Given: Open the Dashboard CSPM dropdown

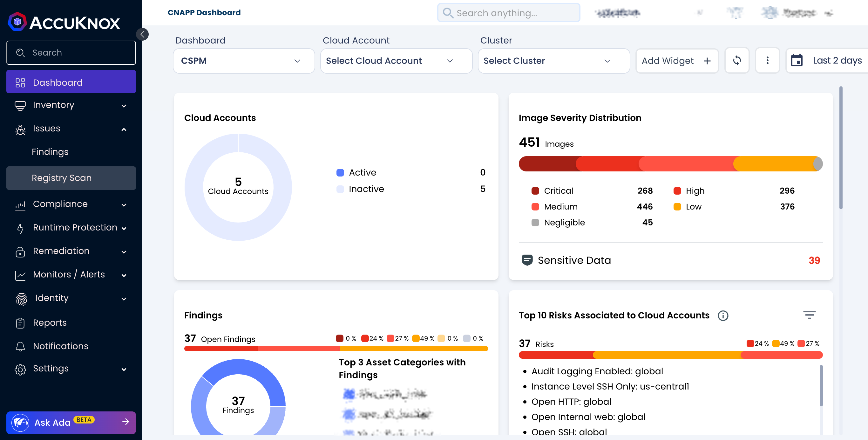Looking at the screenshot, I should coord(244,61).
